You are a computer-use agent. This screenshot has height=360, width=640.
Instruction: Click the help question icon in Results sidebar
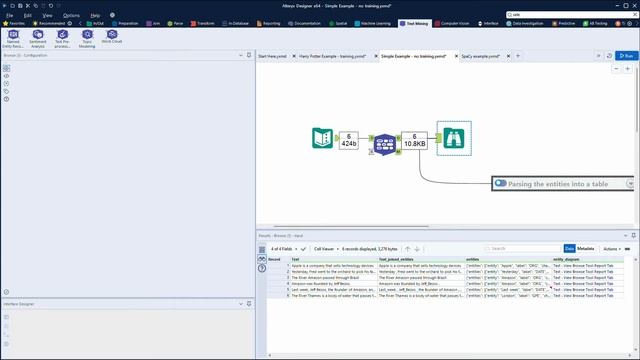262,268
